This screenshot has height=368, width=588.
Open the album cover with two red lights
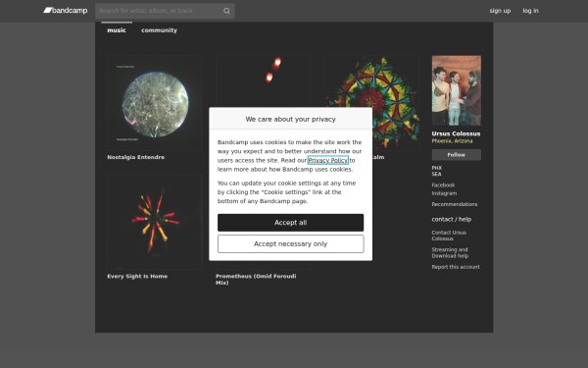(x=263, y=80)
